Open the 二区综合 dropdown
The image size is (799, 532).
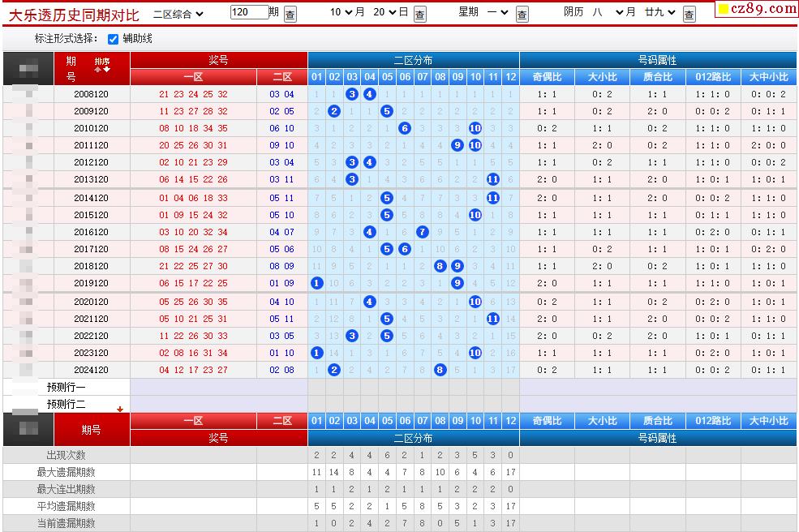pos(178,14)
